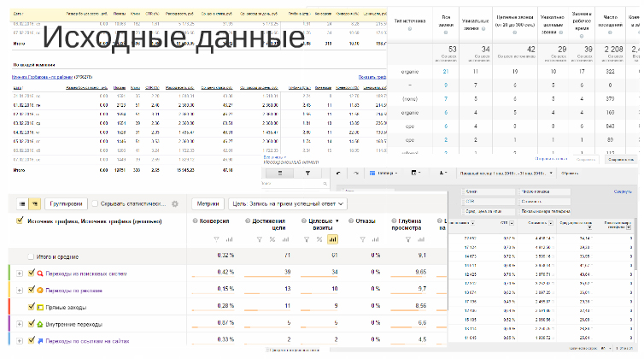This screenshot has height=359, width=644.
Task: Uncheck Прямые заходы checkbox
Action: (x=32, y=307)
